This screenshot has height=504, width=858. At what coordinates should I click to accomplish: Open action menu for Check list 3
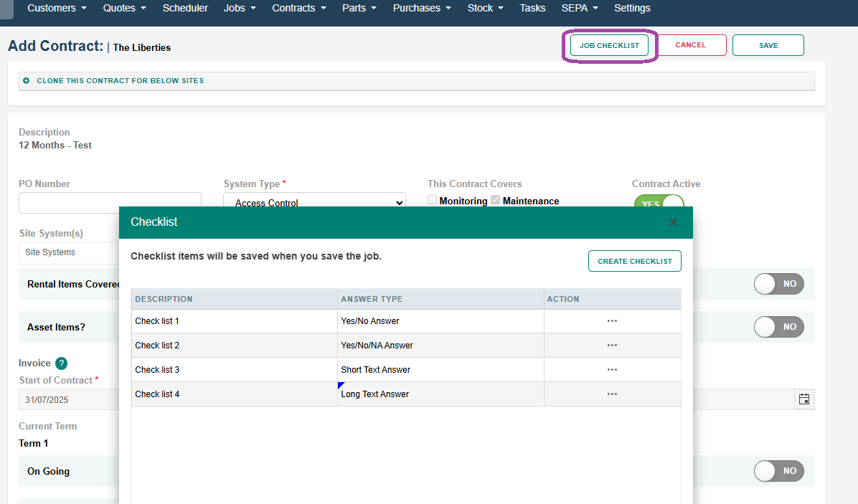(x=612, y=370)
